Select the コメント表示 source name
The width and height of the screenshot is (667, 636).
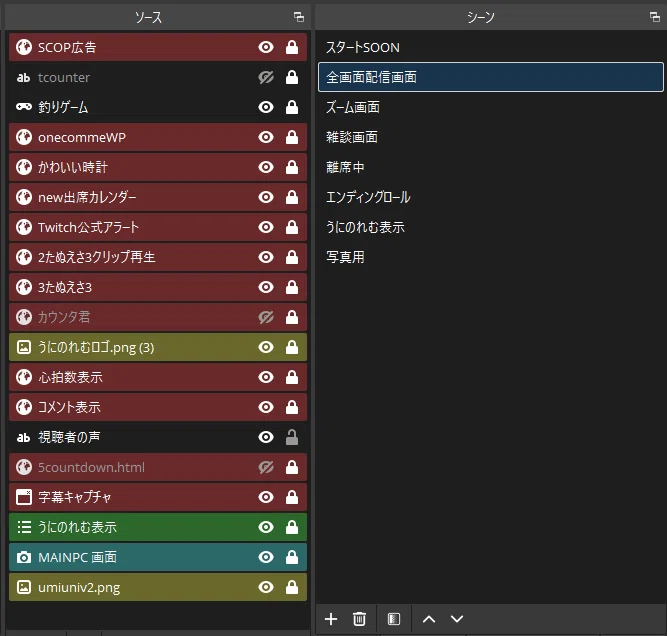pyautogui.click(x=69, y=407)
